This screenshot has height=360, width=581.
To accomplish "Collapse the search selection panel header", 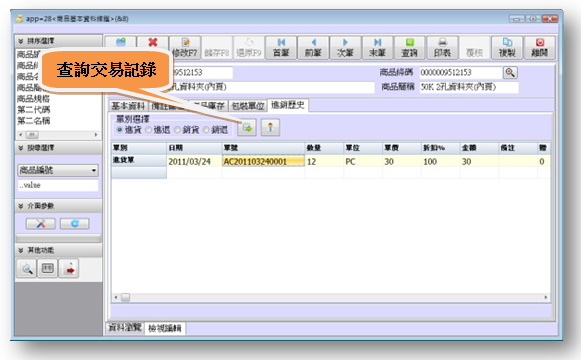I will (59, 148).
